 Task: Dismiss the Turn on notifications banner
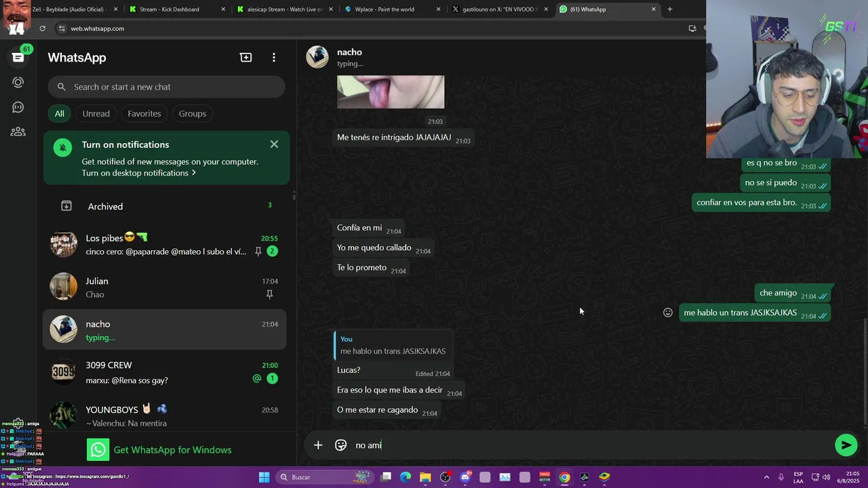pos(274,144)
